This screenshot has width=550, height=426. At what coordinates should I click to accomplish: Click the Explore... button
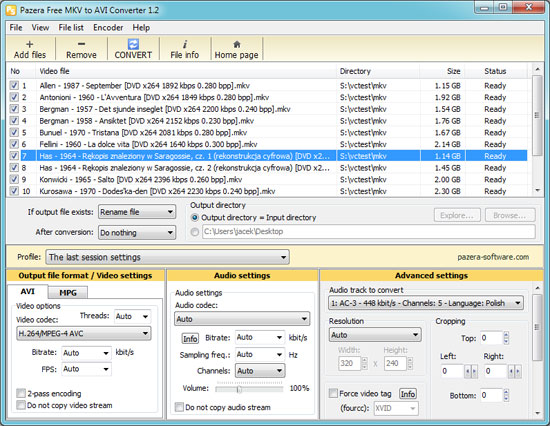click(x=457, y=215)
